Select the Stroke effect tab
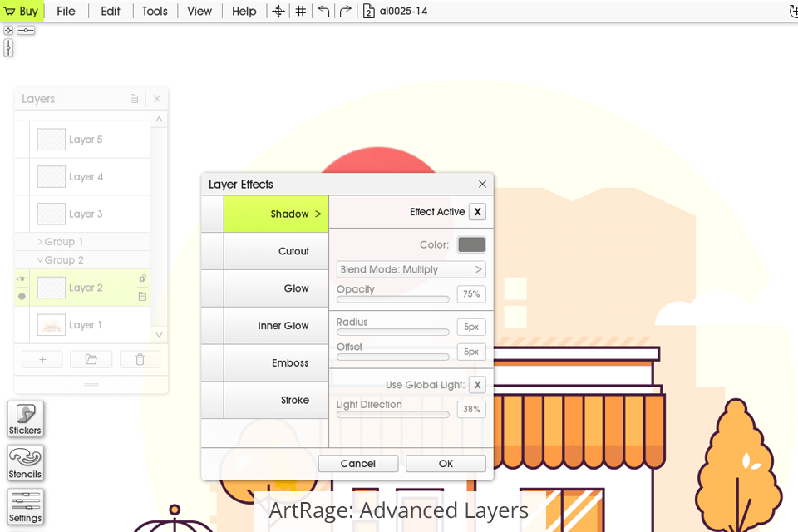Image resolution: width=798 pixels, height=532 pixels. click(276, 400)
